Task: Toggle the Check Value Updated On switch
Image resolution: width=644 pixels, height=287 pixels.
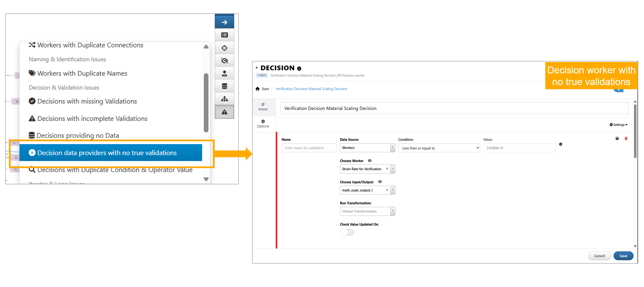Action: coord(347,232)
